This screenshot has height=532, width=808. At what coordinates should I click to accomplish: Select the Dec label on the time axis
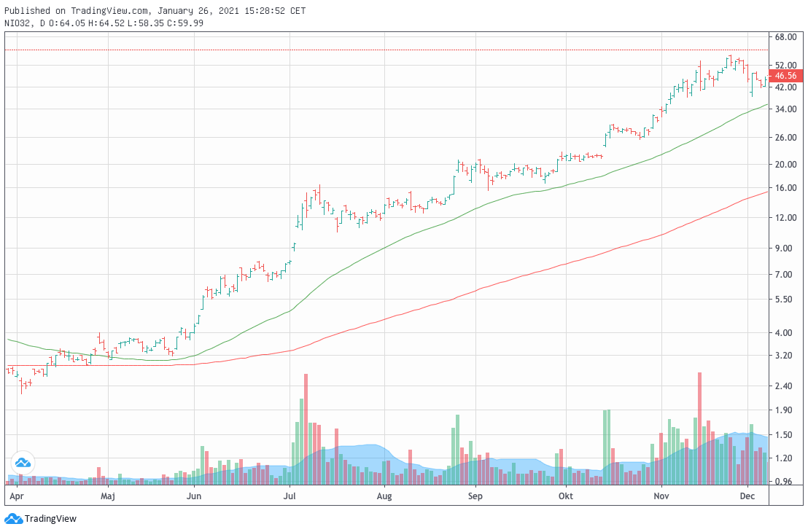(x=747, y=496)
